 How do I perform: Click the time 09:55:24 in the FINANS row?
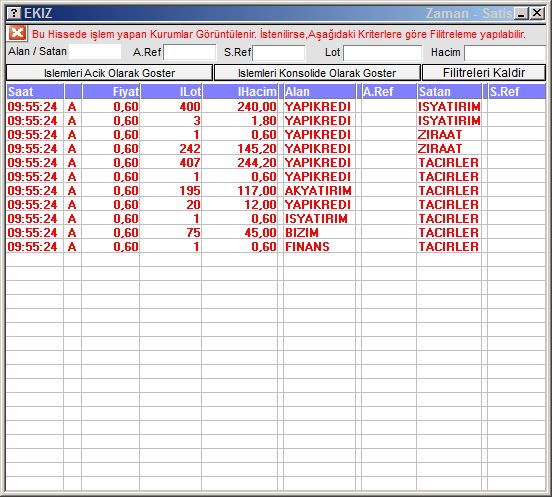coord(32,247)
